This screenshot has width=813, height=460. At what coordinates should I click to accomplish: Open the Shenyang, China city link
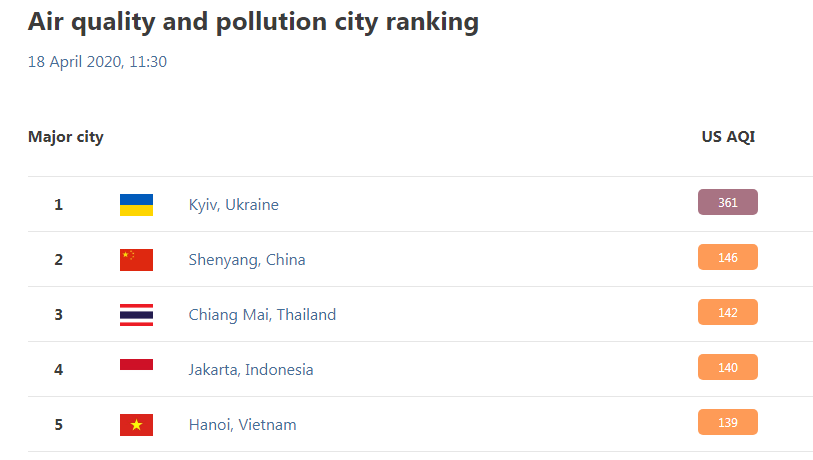pyautogui.click(x=247, y=260)
